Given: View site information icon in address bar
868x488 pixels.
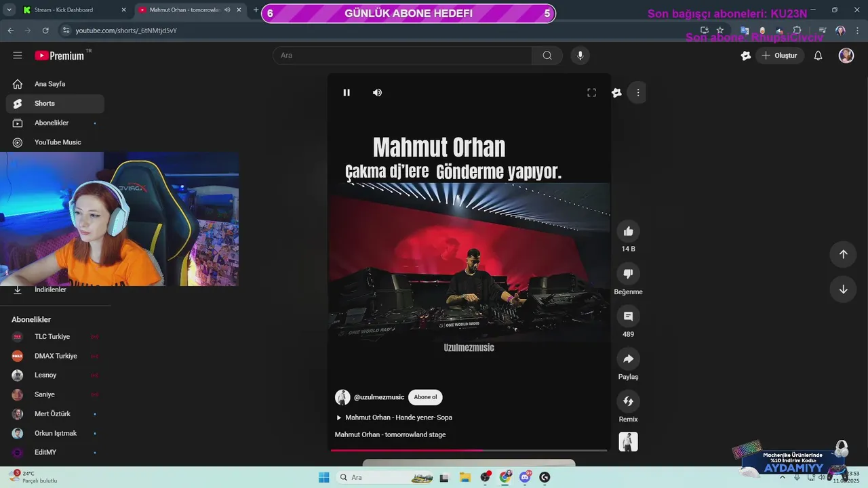Looking at the screenshot, I should pos(65,30).
